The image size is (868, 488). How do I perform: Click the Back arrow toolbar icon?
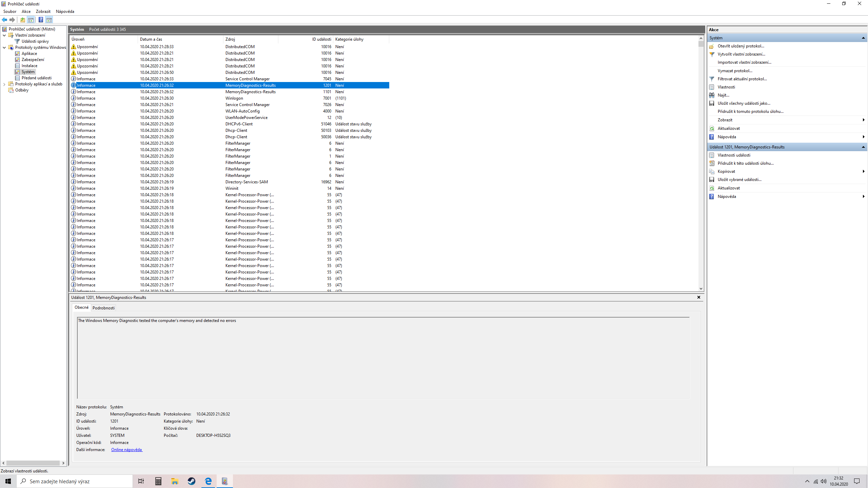click(x=5, y=20)
